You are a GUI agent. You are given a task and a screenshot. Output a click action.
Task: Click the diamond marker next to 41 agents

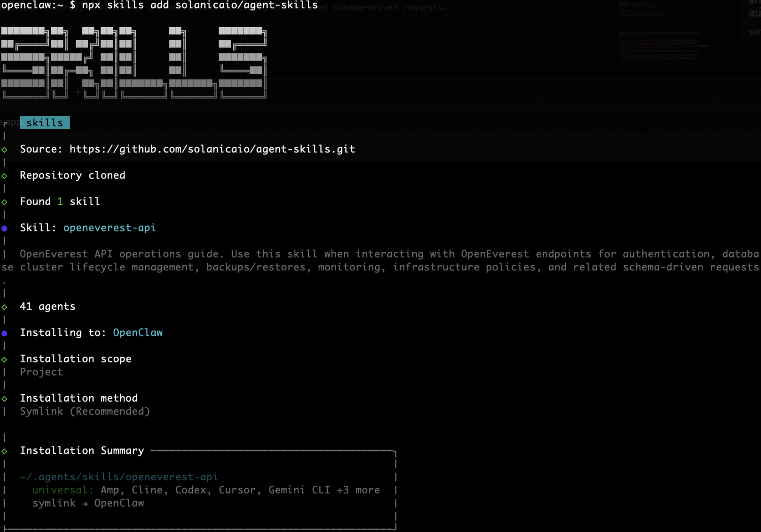pos(5,307)
